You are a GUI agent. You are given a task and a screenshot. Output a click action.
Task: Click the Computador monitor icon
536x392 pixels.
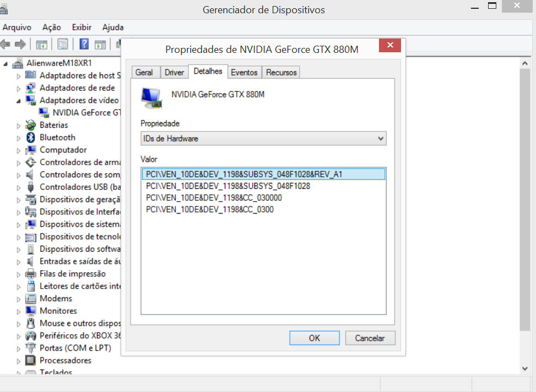(x=30, y=150)
